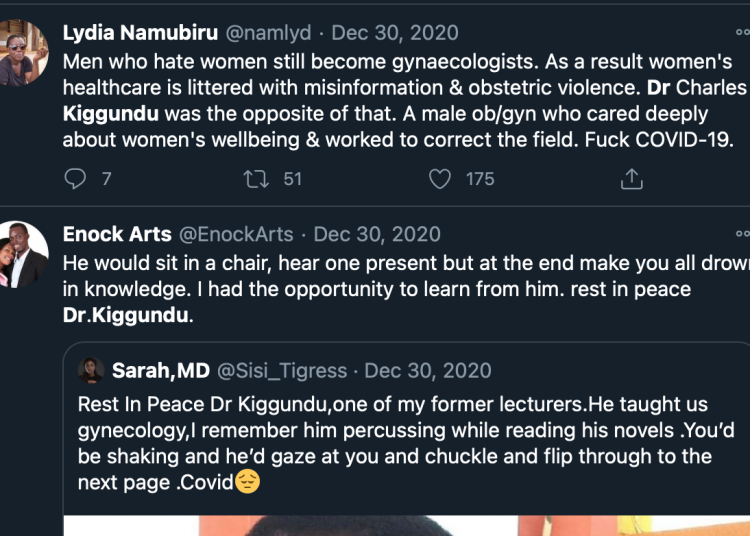Screen dimensions: 750x536
Task: Visit the @EnockArts handle
Action: (236, 234)
